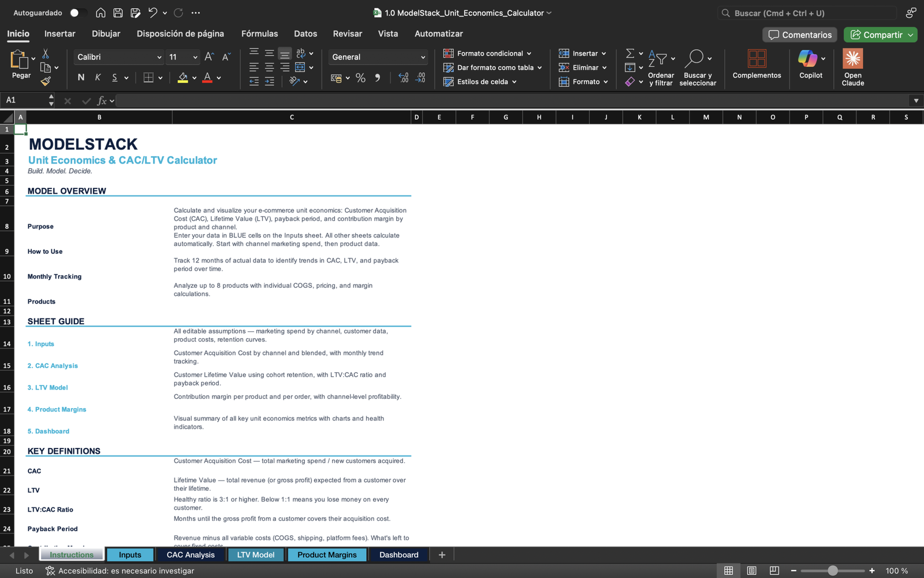Toggle bold formatting with N button
924x578 pixels.
[81, 77]
